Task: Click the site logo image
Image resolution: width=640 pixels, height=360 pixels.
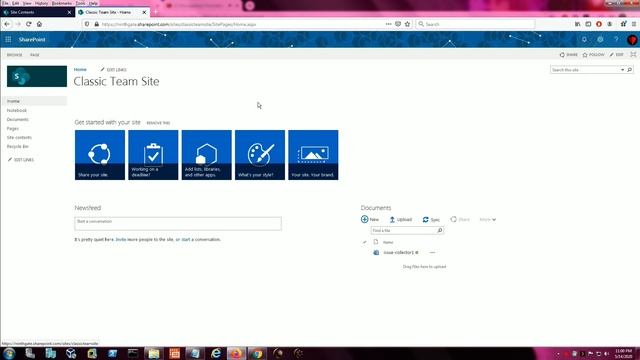Action: click(x=37, y=76)
